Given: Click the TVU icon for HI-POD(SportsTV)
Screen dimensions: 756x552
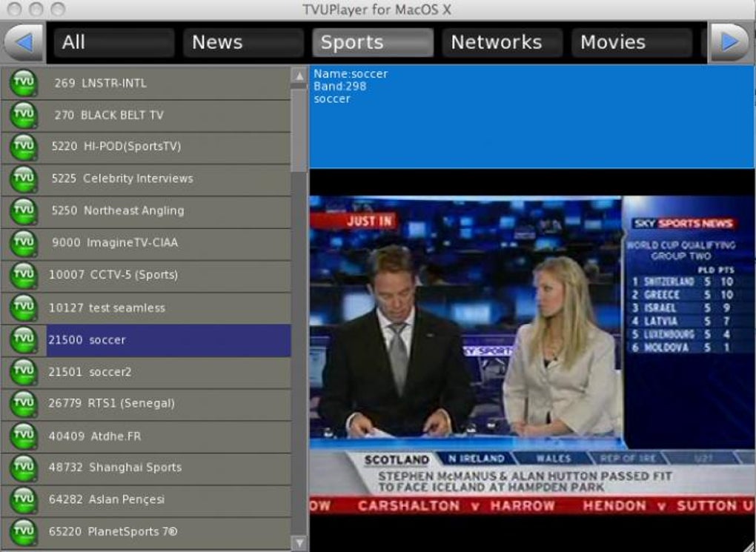Looking at the screenshot, I should click(x=24, y=147).
